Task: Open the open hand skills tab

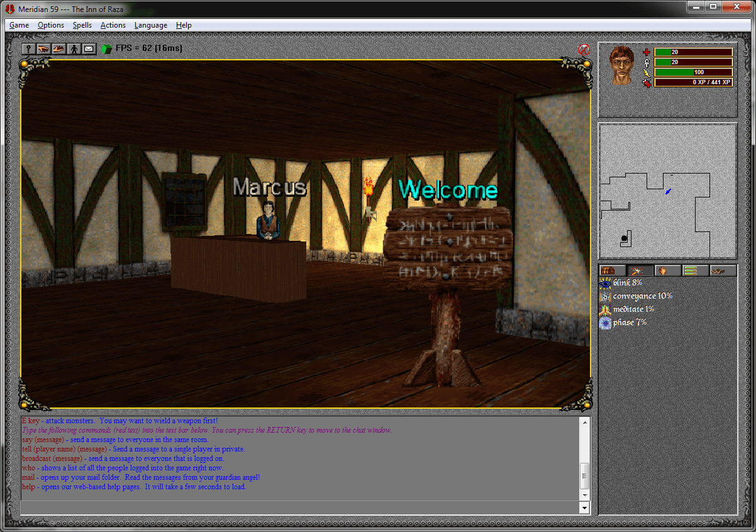Action: coord(667,270)
